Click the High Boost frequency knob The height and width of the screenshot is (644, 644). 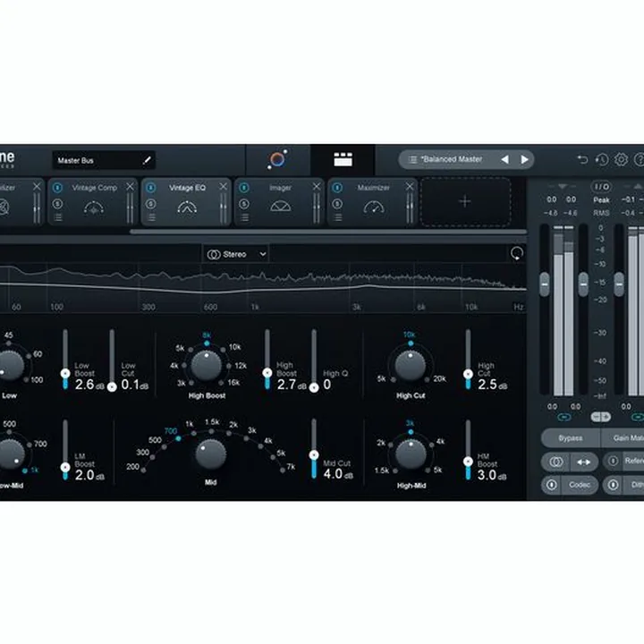click(207, 366)
